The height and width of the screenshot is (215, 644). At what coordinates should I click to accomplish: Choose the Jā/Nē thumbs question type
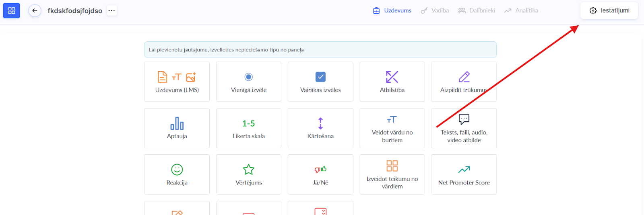(x=320, y=174)
